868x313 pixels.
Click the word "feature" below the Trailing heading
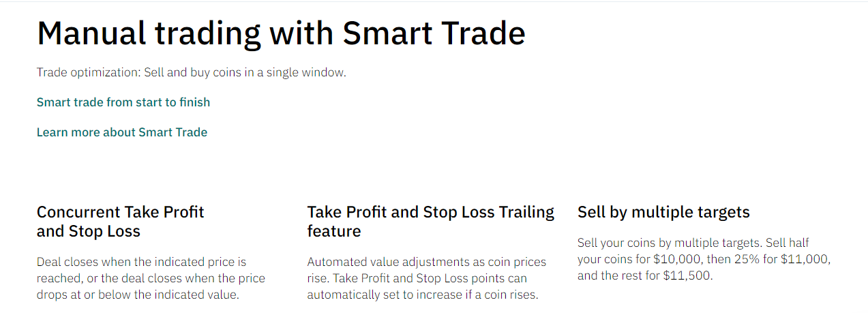coord(334,231)
